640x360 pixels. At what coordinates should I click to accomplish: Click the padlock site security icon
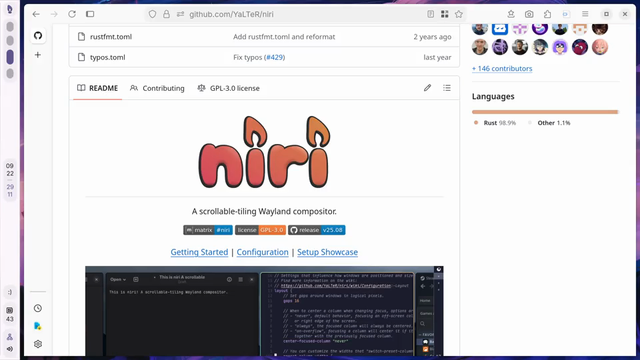(166, 14)
